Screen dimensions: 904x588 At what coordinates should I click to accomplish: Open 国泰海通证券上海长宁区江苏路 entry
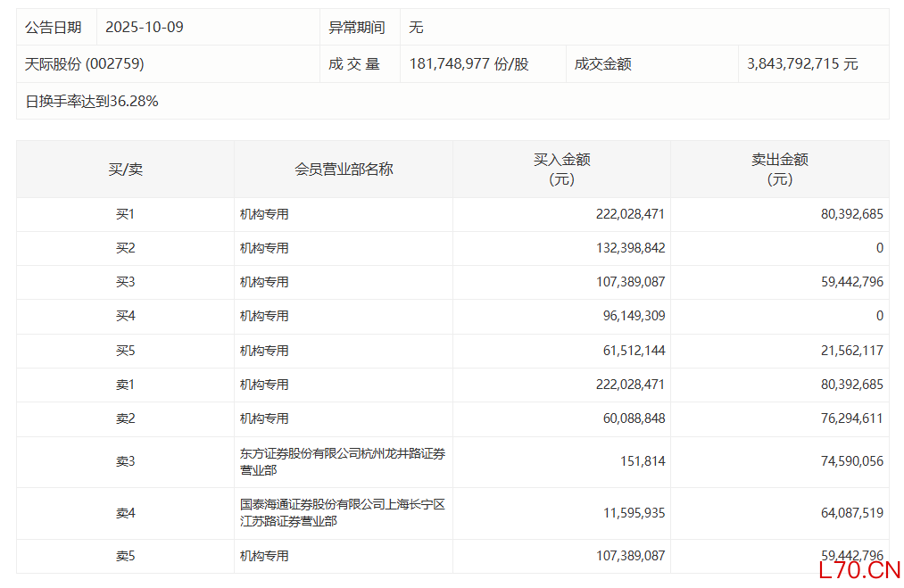click(343, 513)
